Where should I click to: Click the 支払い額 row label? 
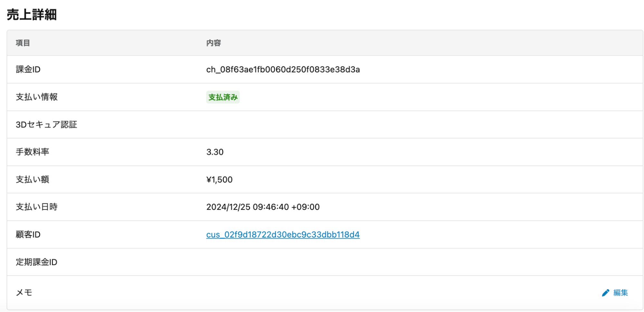33,180
